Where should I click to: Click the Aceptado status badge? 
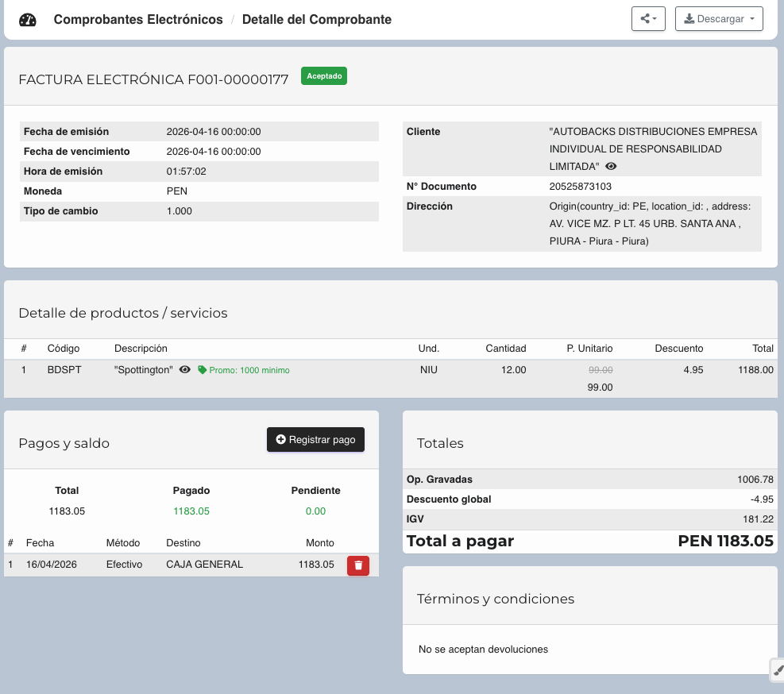(324, 76)
